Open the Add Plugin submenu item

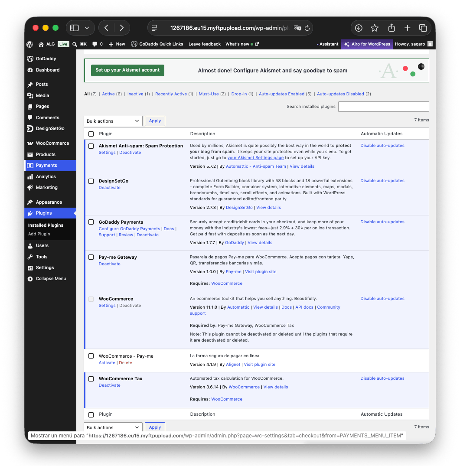coord(39,234)
